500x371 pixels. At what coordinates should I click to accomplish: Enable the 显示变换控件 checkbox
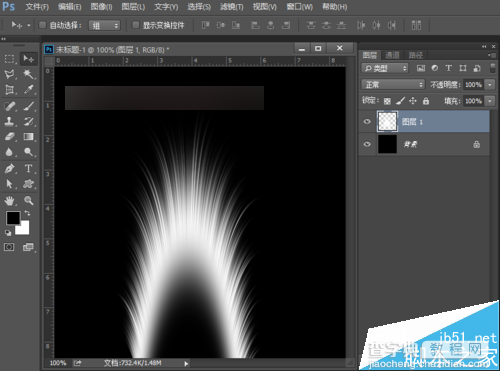(135, 25)
